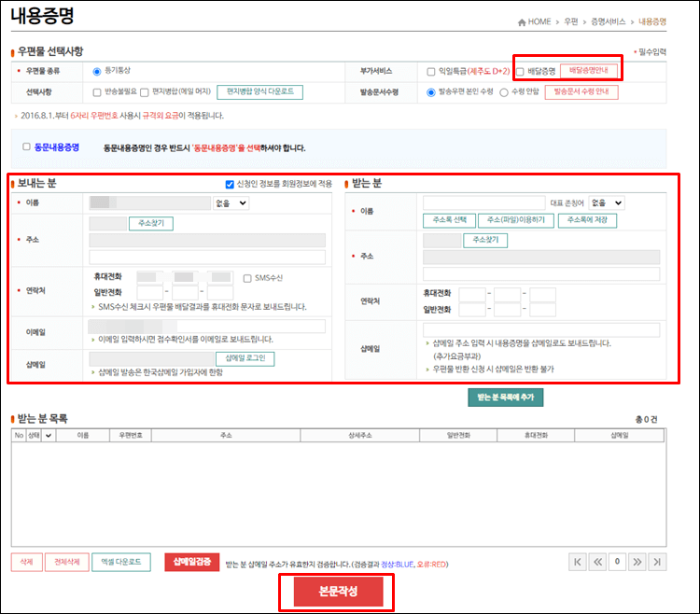
Task: Open the 상태 column dropdown arrow
Action: (x=49, y=436)
